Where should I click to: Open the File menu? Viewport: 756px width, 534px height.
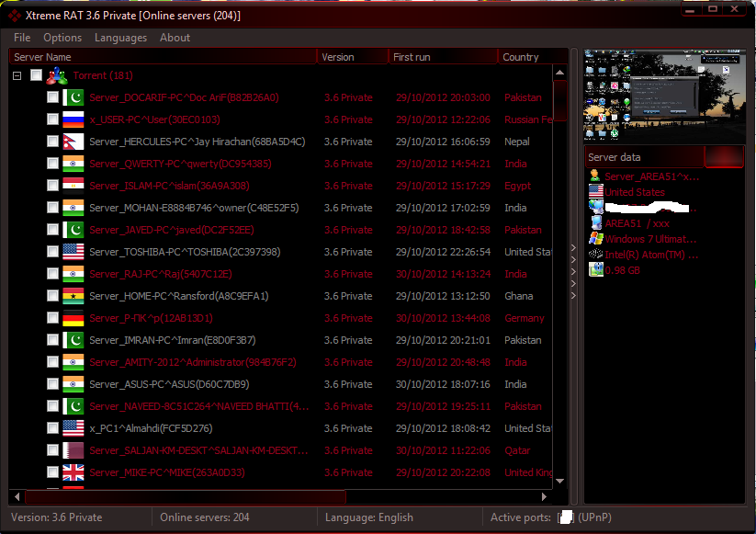(x=22, y=38)
